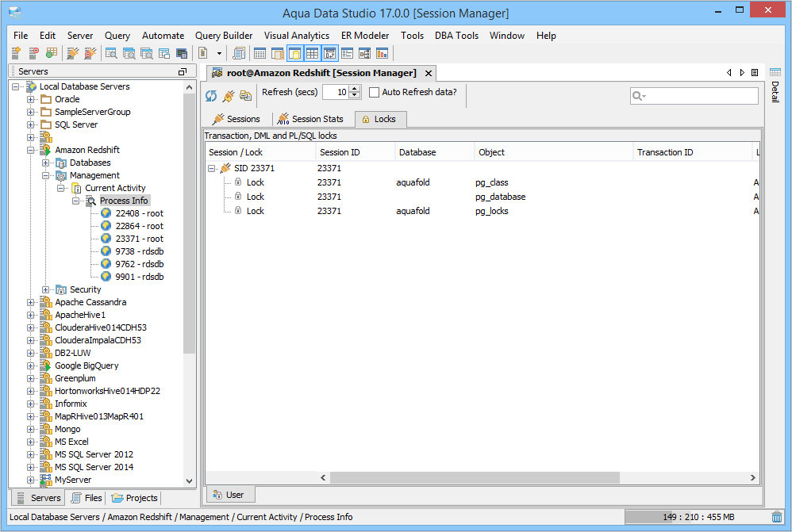792x532 pixels.
Task: Click the script scroll icon in toolbar
Action: click(240, 53)
